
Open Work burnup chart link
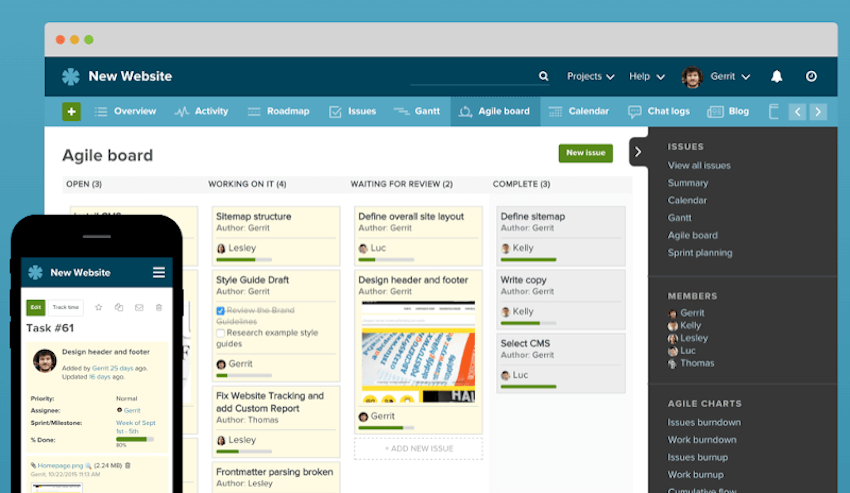tap(695, 475)
